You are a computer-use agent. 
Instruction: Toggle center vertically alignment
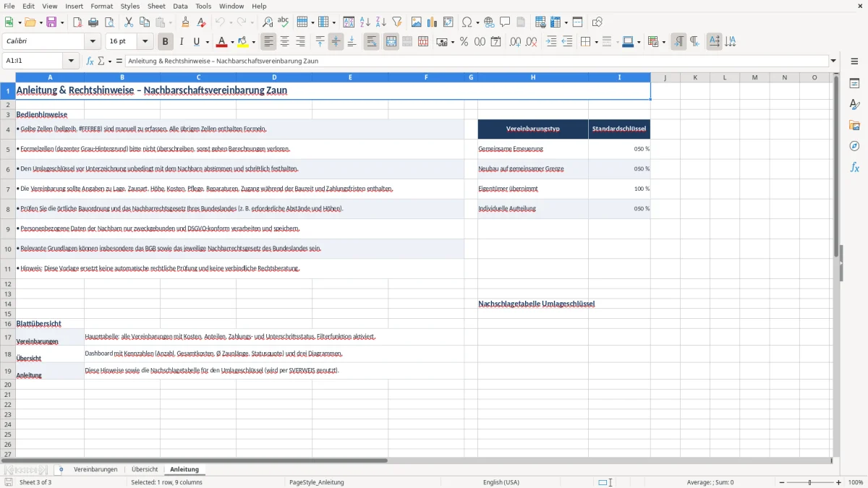coord(336,42)
